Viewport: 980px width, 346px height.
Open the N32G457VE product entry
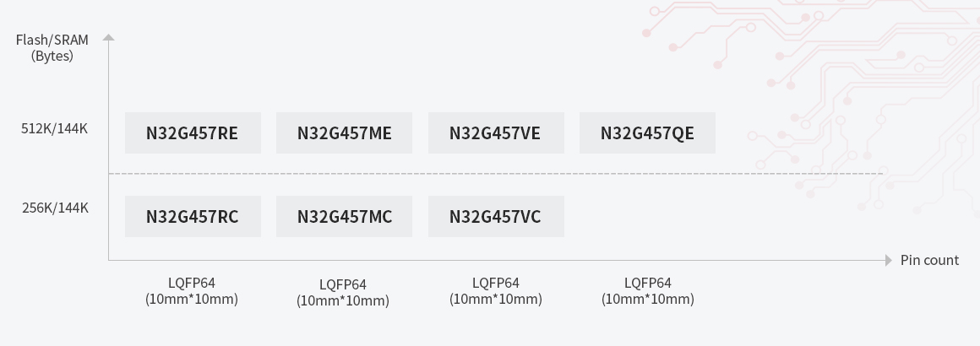(x=496, y=133)
